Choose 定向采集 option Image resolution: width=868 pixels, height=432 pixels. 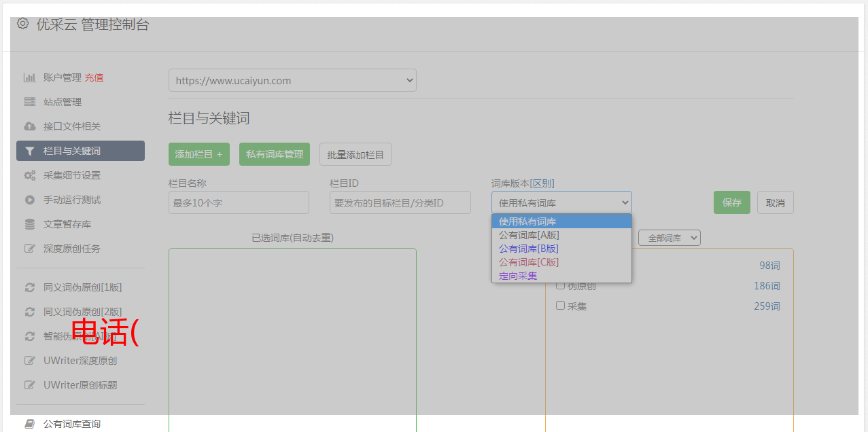click(561, 276)
